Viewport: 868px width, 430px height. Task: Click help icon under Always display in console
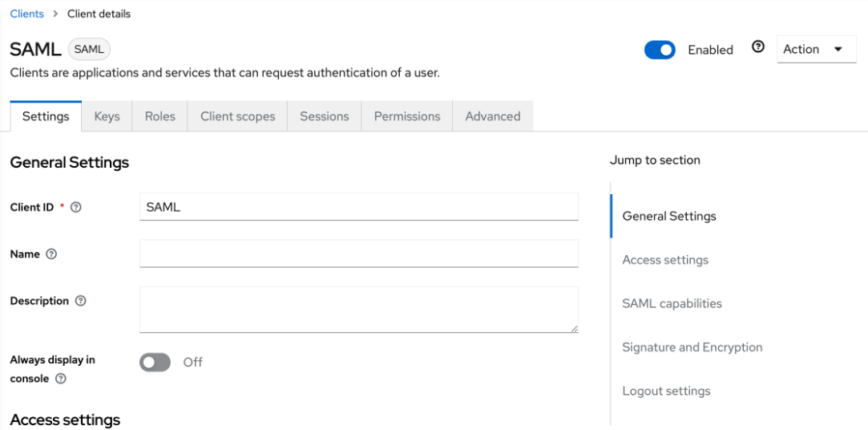click(x=61, y=379)
